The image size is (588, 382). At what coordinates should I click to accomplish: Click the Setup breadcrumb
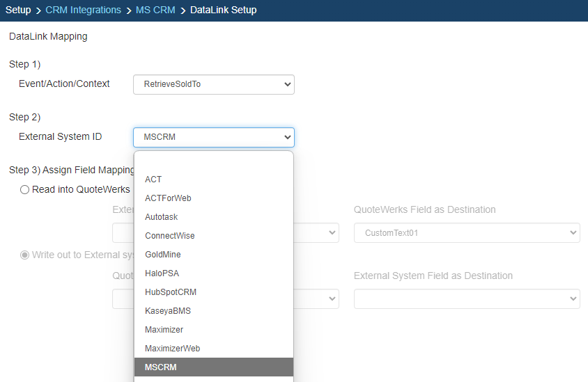pos(18,10)
